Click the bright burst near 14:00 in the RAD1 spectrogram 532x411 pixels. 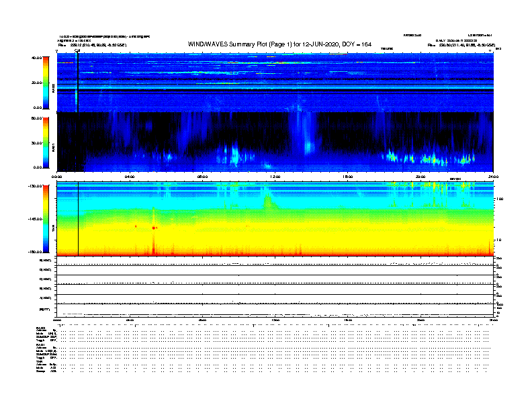tap(308, 146)
